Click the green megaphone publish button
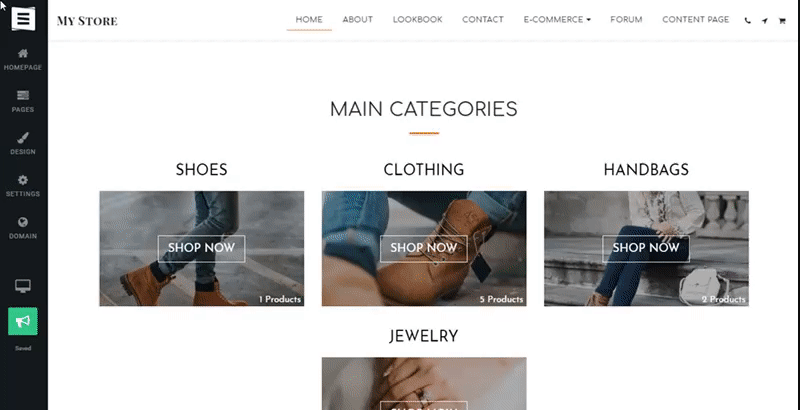The image size is (800, 410). pos(23,321)
